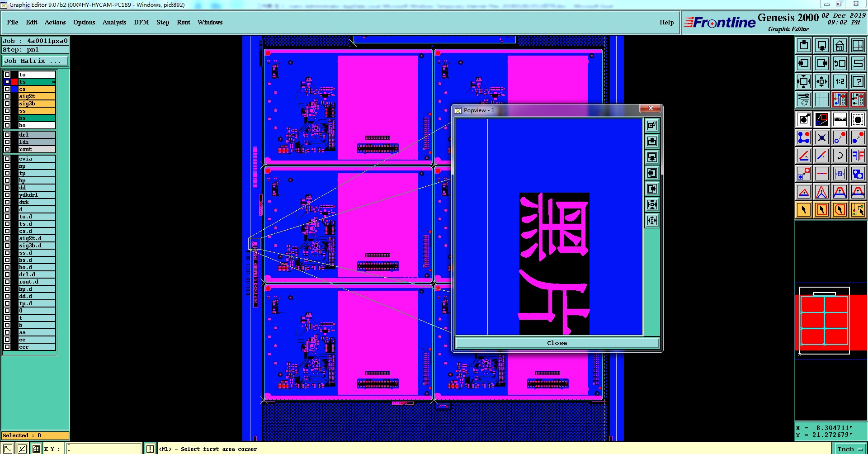The height and width of the screenshot is (454, 868).
Task: Click the octagon pad feature icon
Action: tap(858, 119)
